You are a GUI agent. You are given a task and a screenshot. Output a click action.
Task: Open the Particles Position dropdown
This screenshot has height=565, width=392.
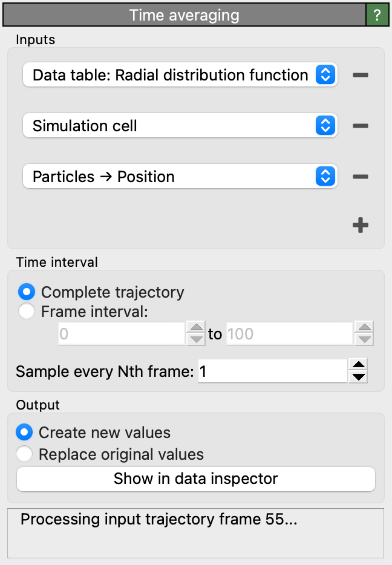pyautogui.click(x=179, y=177)
